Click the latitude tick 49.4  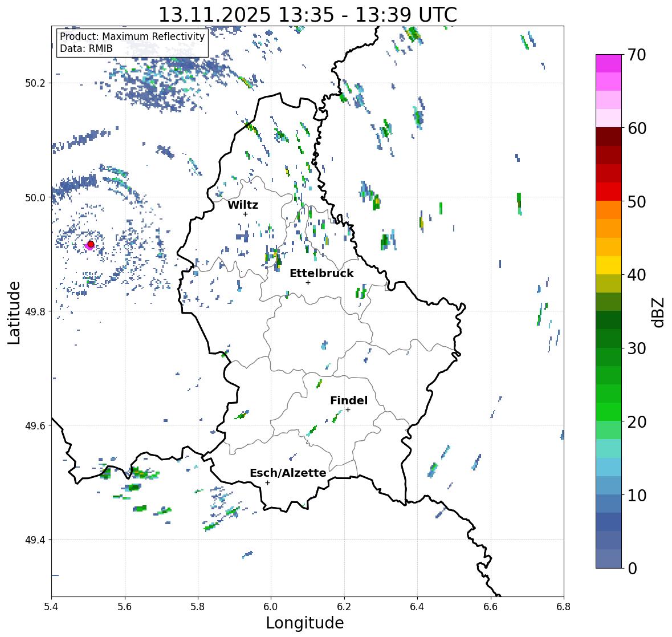point(35,540)
